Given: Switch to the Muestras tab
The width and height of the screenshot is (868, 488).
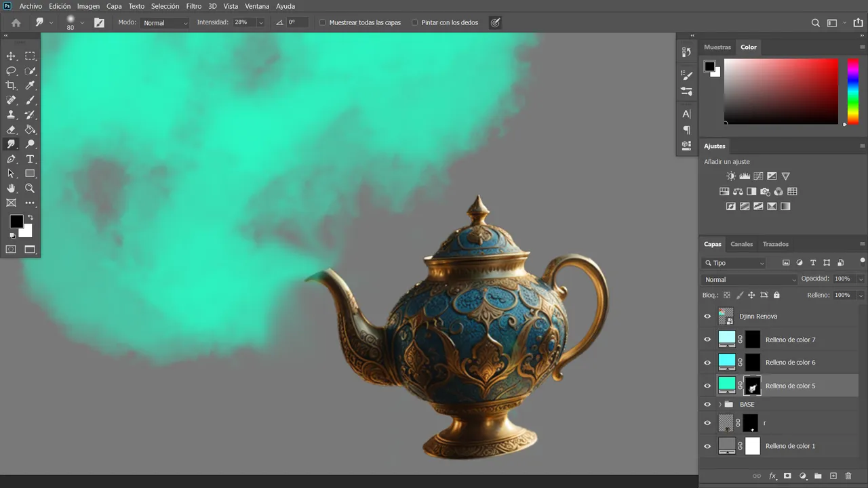Looking at the screenshot, I should (717, 47).
